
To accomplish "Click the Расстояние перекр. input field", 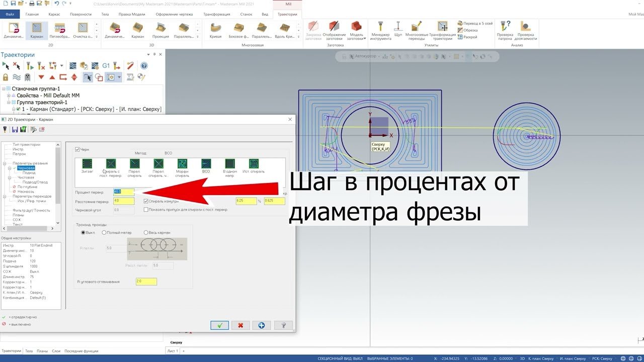I will [124, 201].
